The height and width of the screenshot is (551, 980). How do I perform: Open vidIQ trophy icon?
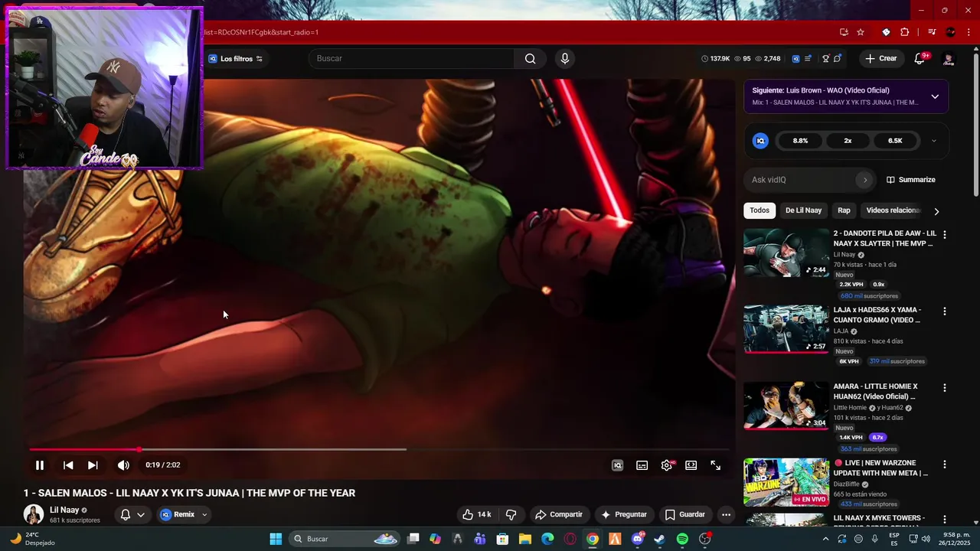[826, 59]
